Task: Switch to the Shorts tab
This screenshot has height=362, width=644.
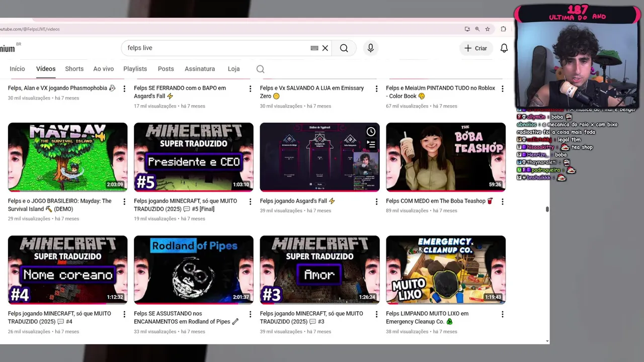Action: click(74, 69)
